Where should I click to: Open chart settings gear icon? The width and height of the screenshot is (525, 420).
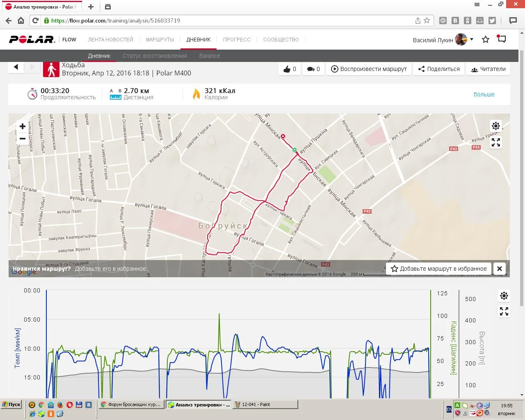pyautogui.click(x=504, y=296)
